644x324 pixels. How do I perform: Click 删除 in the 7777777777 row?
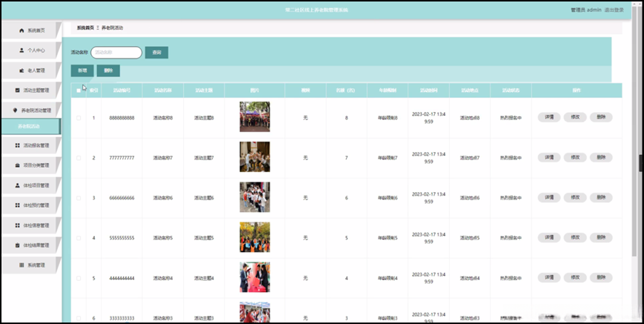(x=601, y=157)
